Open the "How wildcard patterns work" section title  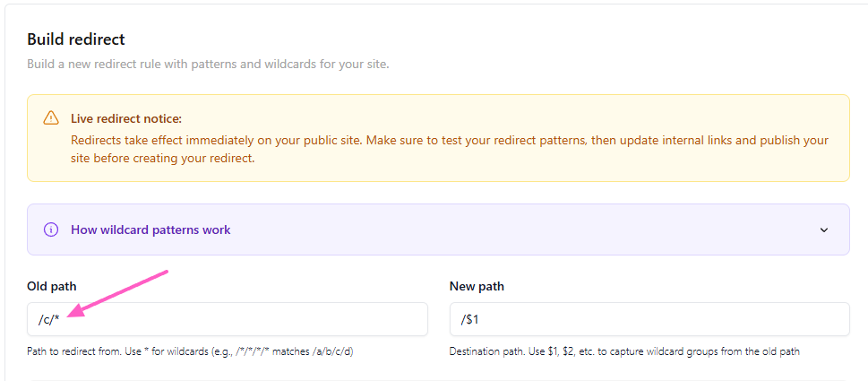click(x=150, y=229)
